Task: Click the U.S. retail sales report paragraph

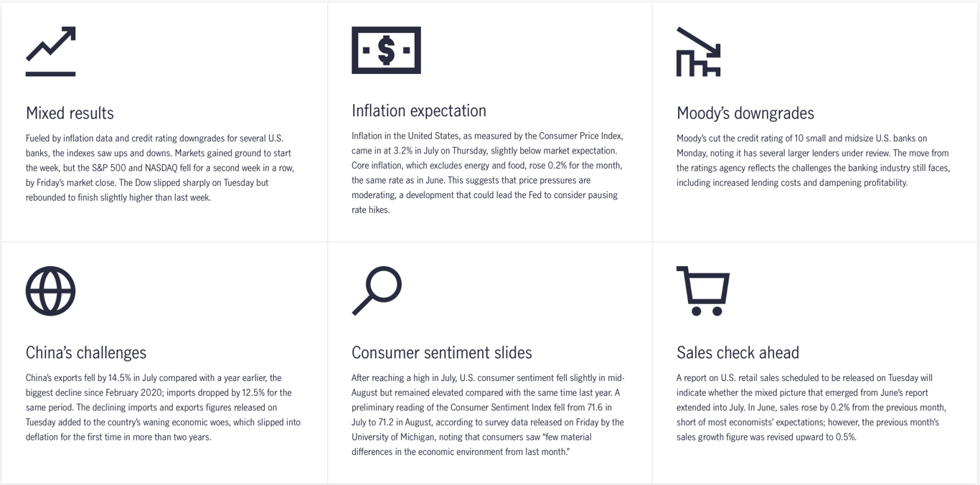Action: pos(812,408)
